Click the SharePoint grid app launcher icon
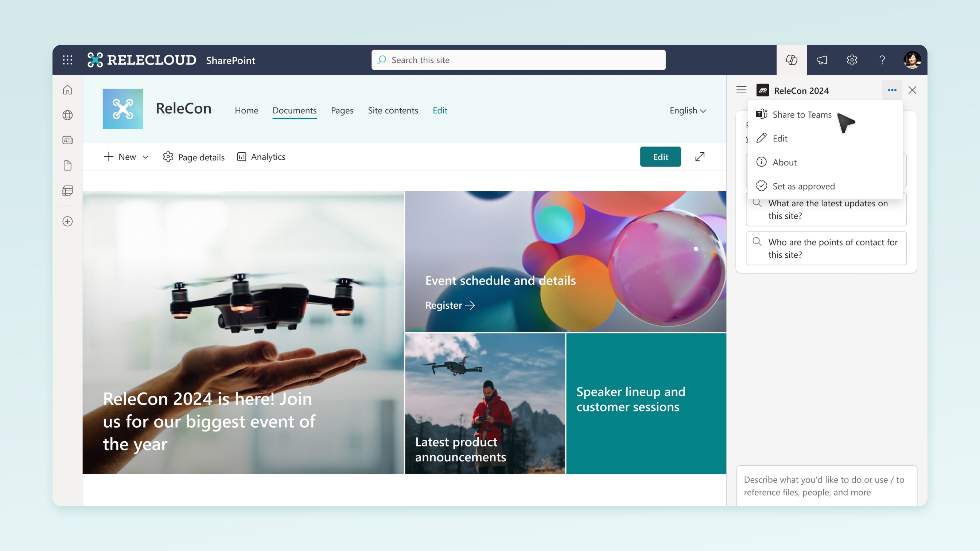Viewport: 980px width, 551px height. click(67, 60)
